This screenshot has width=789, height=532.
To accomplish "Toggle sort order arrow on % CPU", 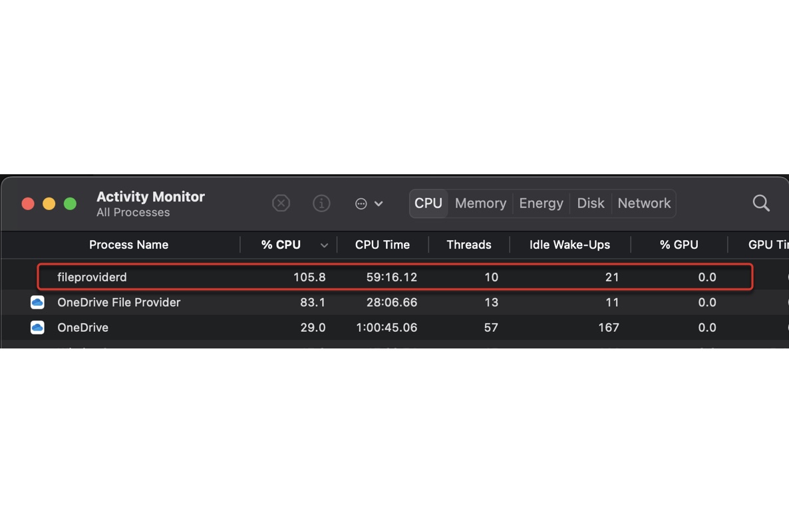I will pos(324,245).
